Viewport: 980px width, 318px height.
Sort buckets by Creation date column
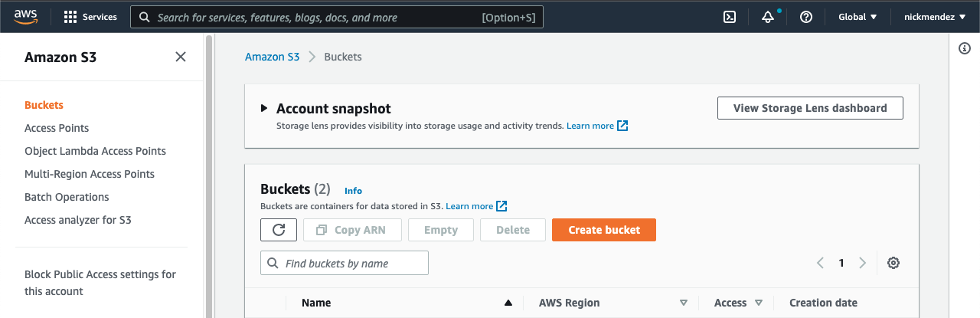(x=823, y=303)
